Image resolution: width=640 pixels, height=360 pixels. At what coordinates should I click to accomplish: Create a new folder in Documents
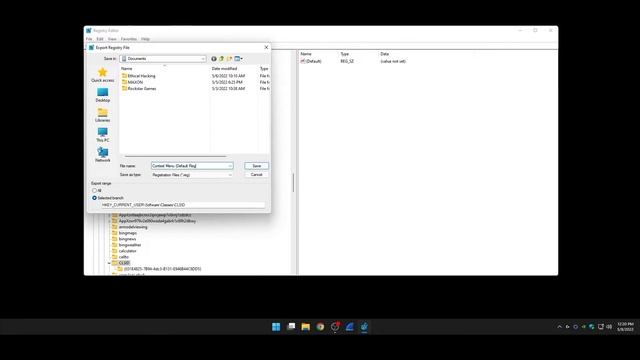[229, 59]
